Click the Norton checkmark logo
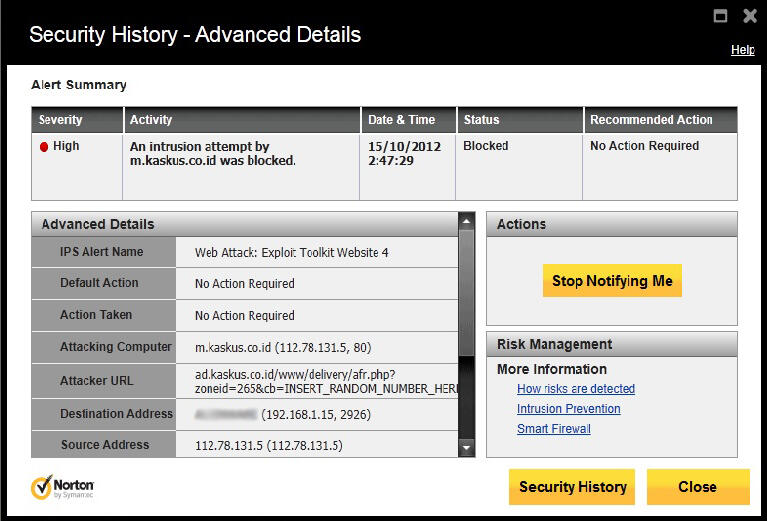Viewport: 767px width, 521px height. [x=42, y=487]
